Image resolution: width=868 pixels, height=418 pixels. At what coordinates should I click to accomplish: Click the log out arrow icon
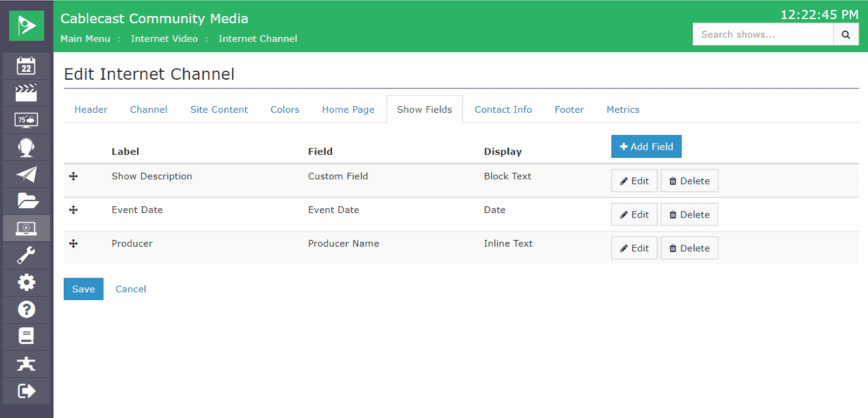coord(26,390)
